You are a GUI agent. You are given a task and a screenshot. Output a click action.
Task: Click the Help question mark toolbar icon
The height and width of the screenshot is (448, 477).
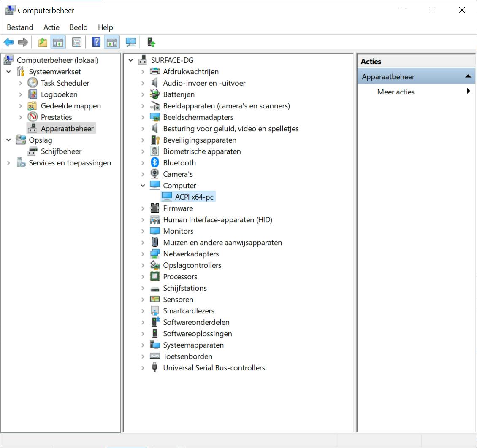click(96, 42)
